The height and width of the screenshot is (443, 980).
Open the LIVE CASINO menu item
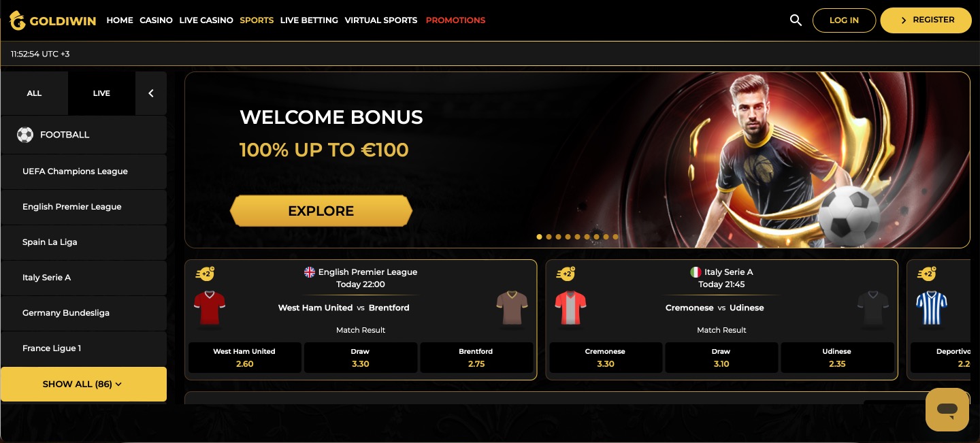pyautogui.click(x=206, y=20)
